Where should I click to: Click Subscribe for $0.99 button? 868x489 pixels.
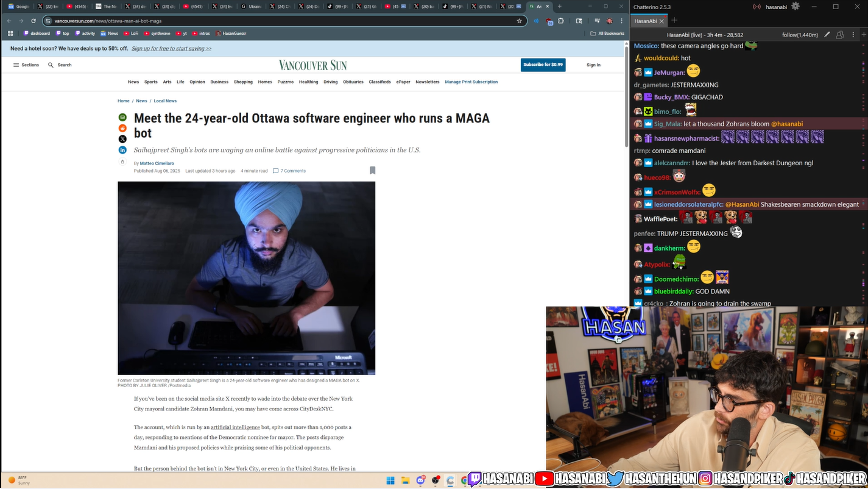click(543, 65)
